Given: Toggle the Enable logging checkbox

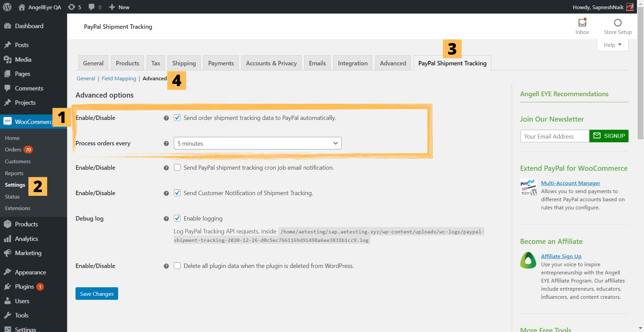Looking at the screenshot, I should pyautogui.click(x=177, y=218).
